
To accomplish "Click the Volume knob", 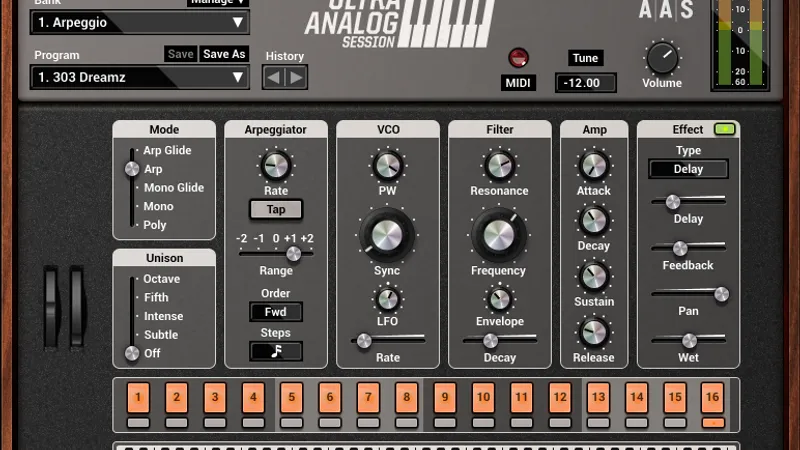I will (x=662, y=57).
